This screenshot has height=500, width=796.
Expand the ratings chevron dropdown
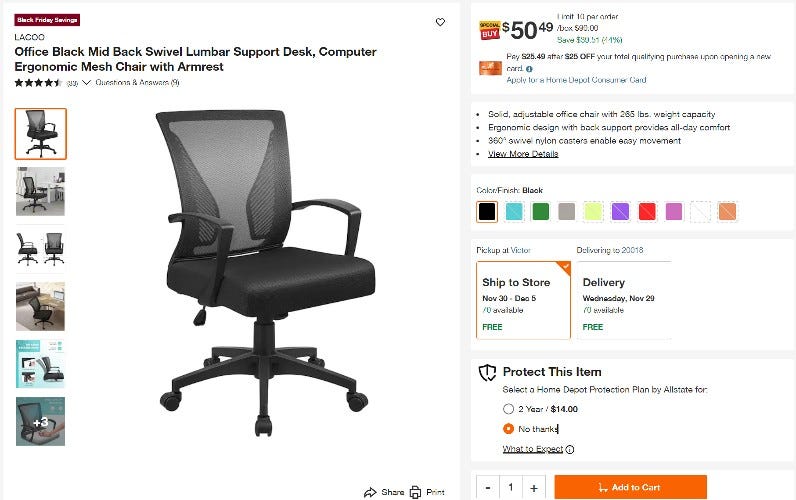click(x=86, y=82)
